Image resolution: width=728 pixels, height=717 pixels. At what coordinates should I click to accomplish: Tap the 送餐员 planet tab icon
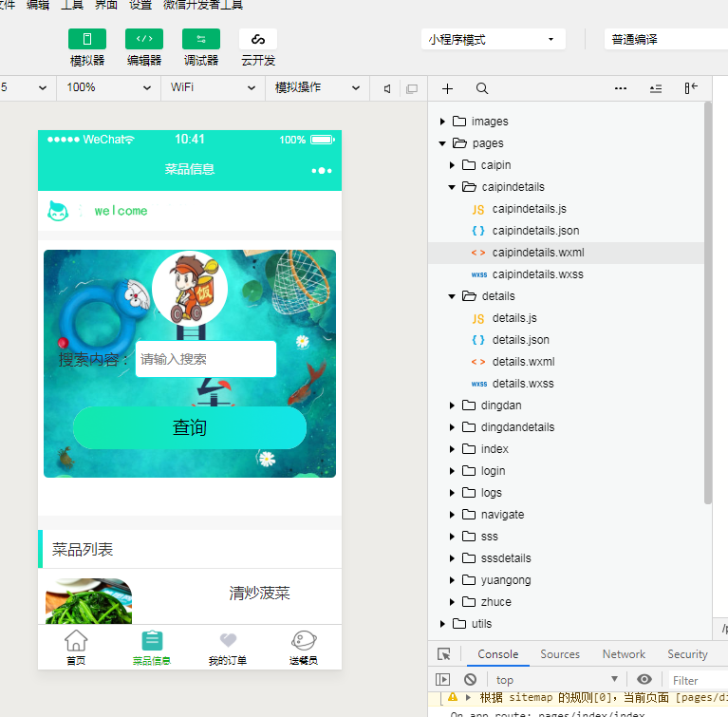click(304, 641)
